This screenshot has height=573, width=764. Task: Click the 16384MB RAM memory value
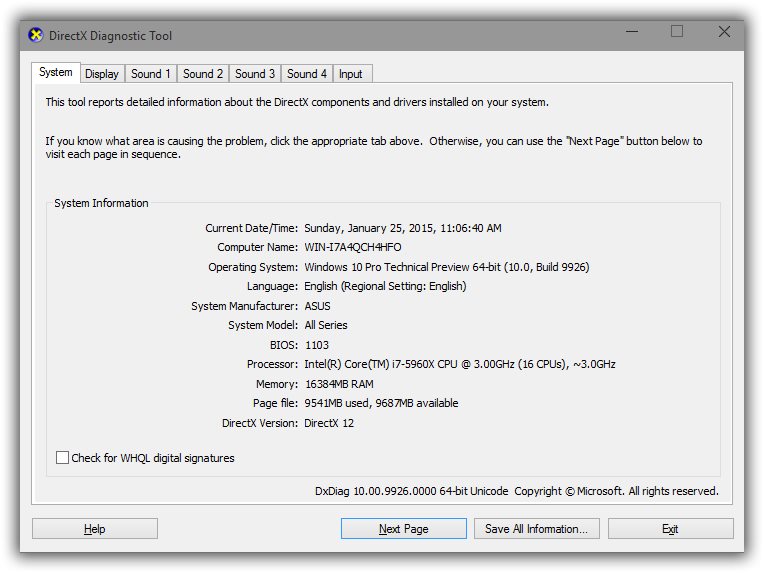coord(339,384)
